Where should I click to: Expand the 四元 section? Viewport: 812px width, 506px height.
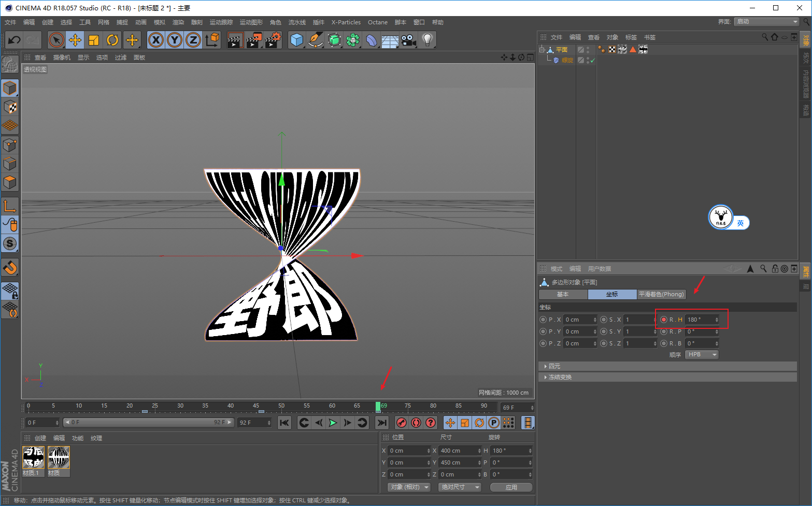(x=667, y=366)
